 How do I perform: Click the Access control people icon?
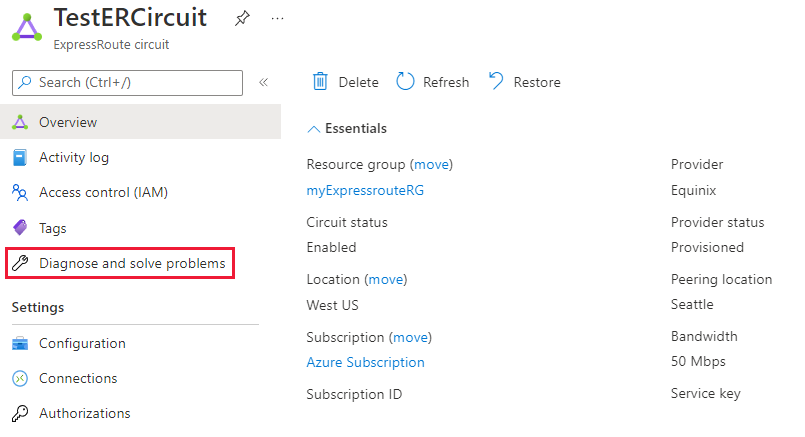point(20,193)
